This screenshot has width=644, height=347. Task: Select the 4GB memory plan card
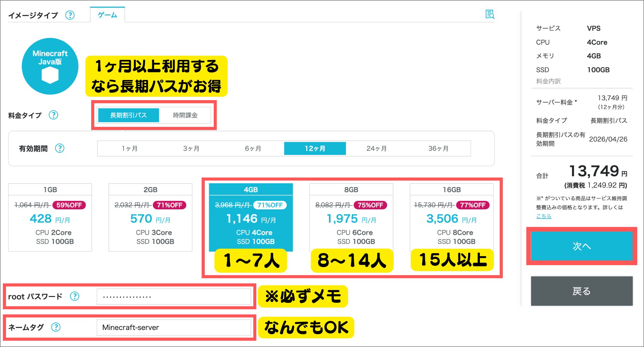coord(251,217)
